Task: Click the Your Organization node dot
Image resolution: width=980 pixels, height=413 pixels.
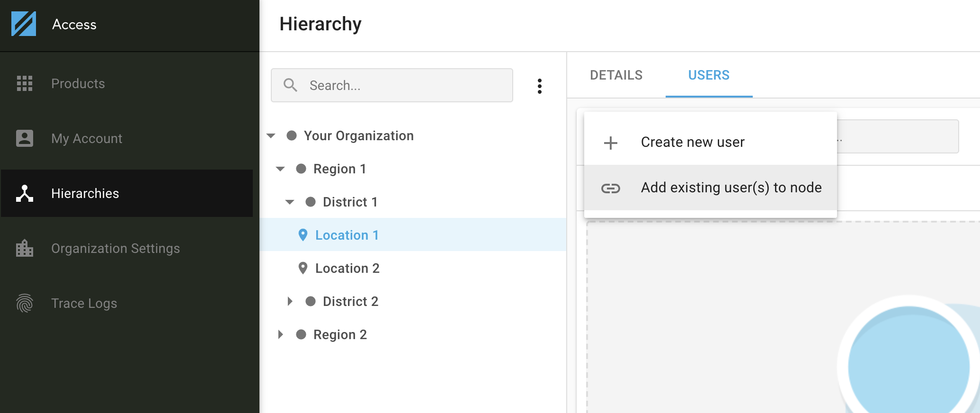Action: [x=292, y=135]
